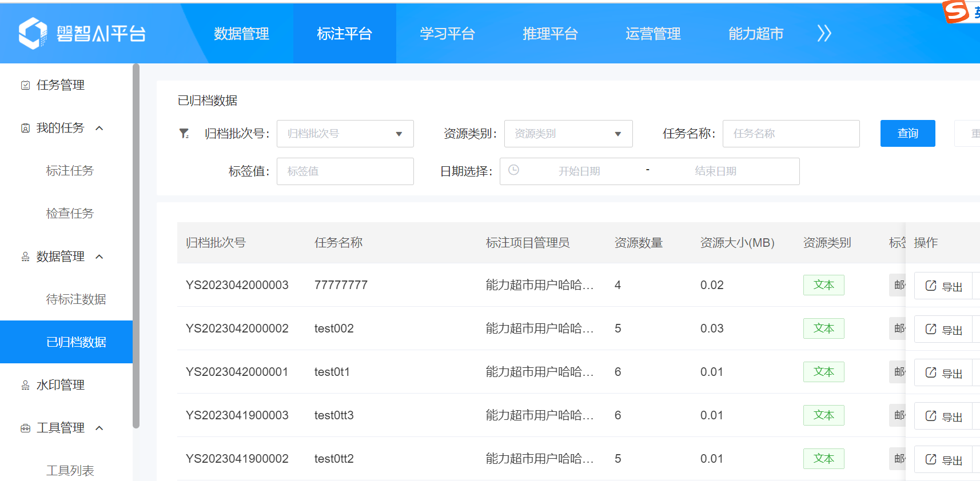The image size is (980, 481).
Task: Click task name test0tt2
Action: tap(334, 459)
